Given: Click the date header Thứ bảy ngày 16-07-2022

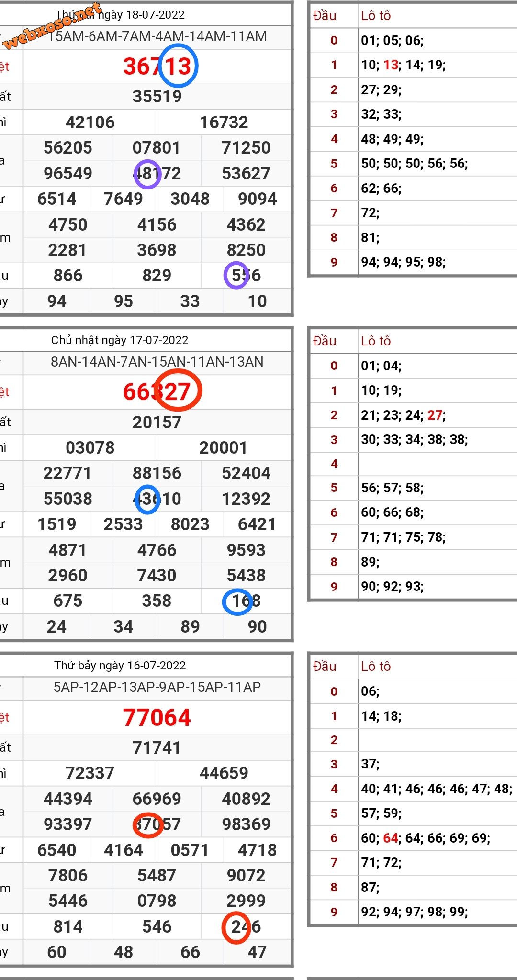Looking at the screenshot, I should point(120,666).
